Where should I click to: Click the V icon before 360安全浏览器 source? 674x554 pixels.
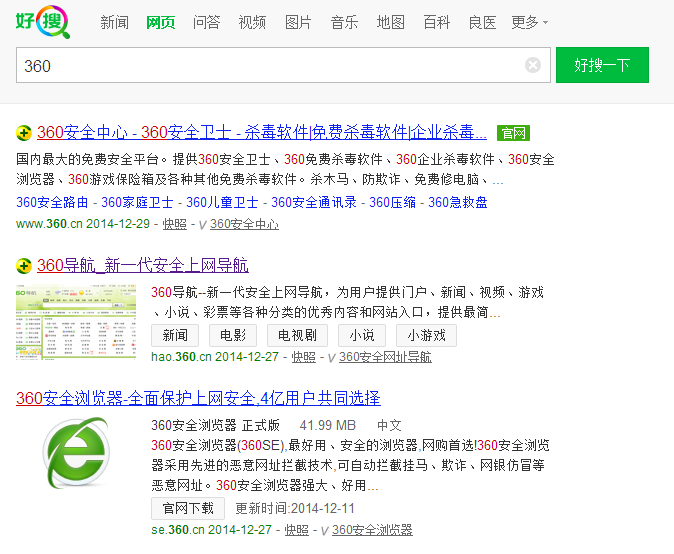tap(325, 531)
